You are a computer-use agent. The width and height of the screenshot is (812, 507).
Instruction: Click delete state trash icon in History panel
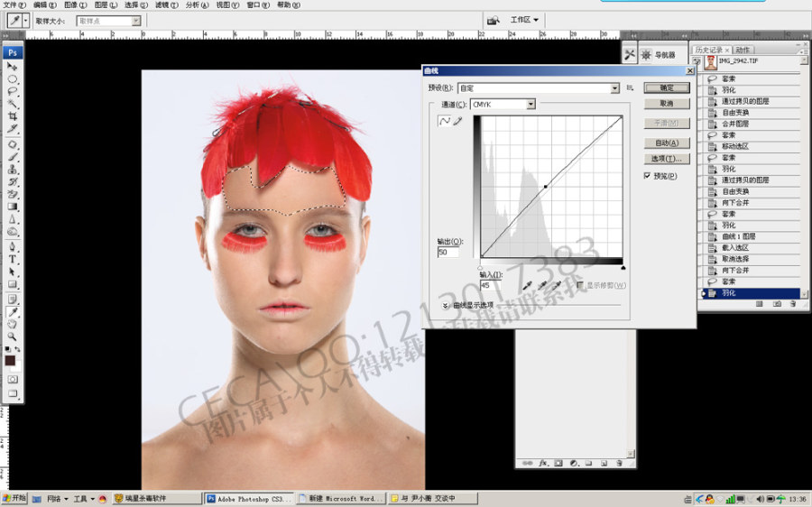tap(793, 304)
